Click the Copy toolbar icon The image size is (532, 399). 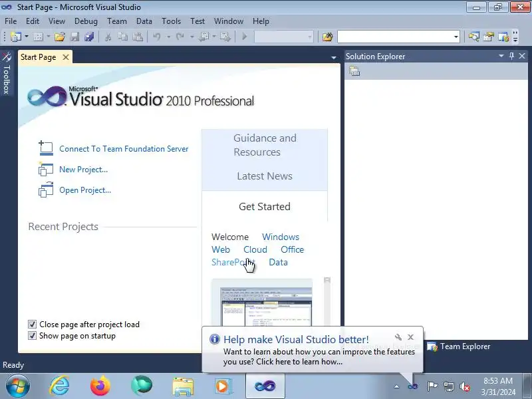point(122,37)
